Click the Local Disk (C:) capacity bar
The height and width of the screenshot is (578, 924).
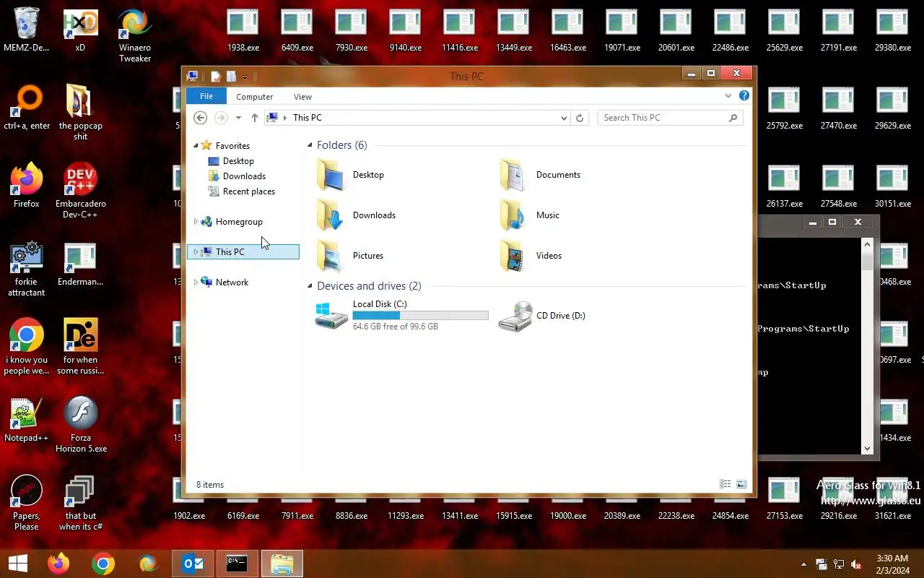[420, 316]
